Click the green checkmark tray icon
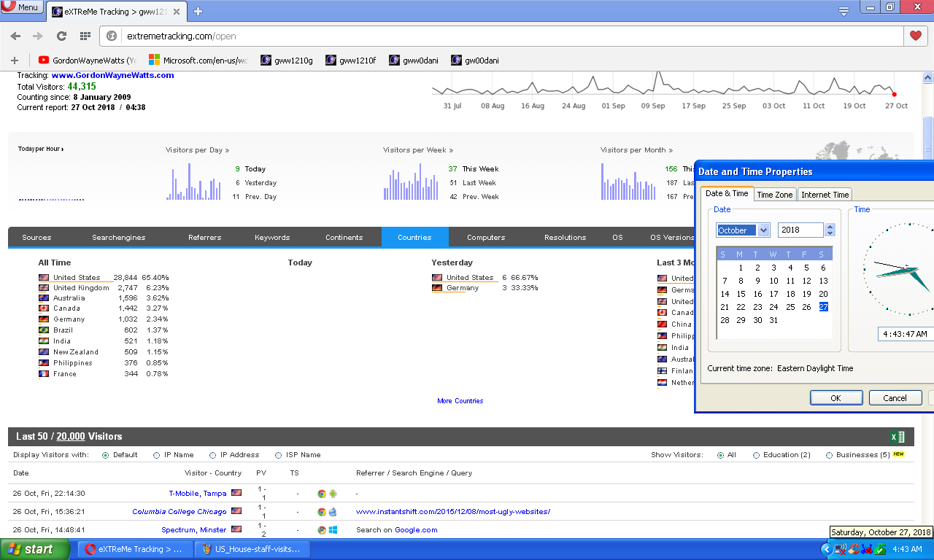The image size is (934, 560). pyautogui.click(x=881, y=549)
